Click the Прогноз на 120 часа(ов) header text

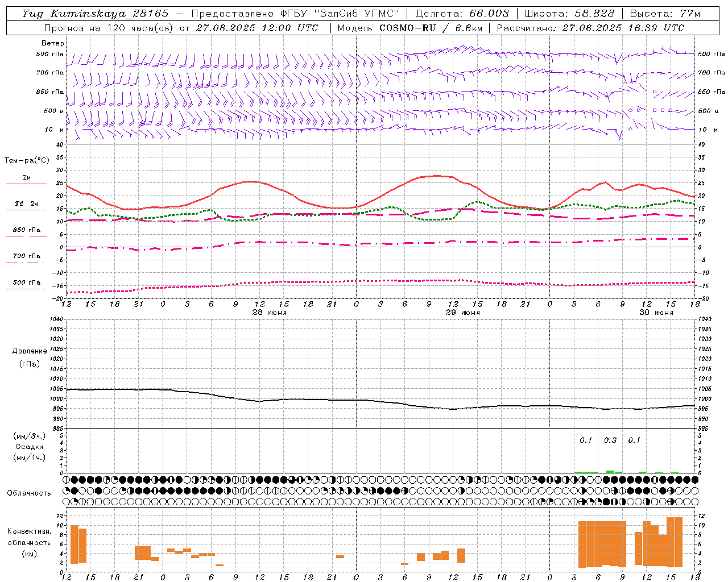click(109, 28)
